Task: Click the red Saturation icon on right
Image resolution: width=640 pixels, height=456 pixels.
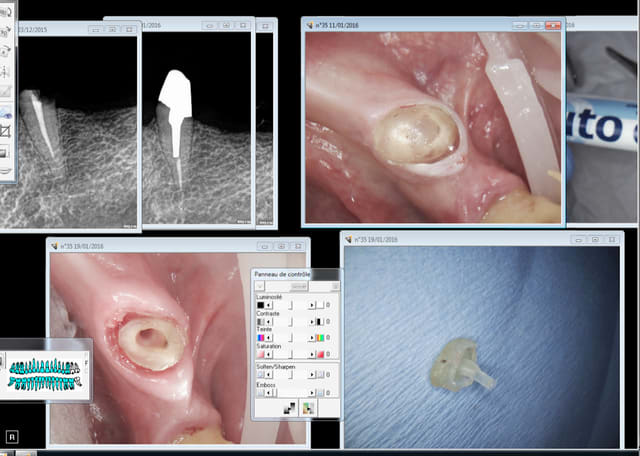Action: (x=319, y=354)
